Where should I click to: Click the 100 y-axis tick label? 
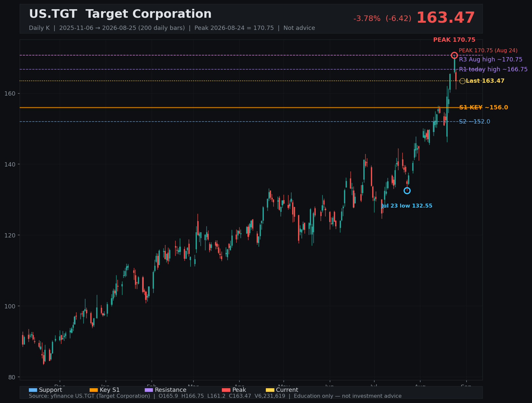tap(10, 306)
